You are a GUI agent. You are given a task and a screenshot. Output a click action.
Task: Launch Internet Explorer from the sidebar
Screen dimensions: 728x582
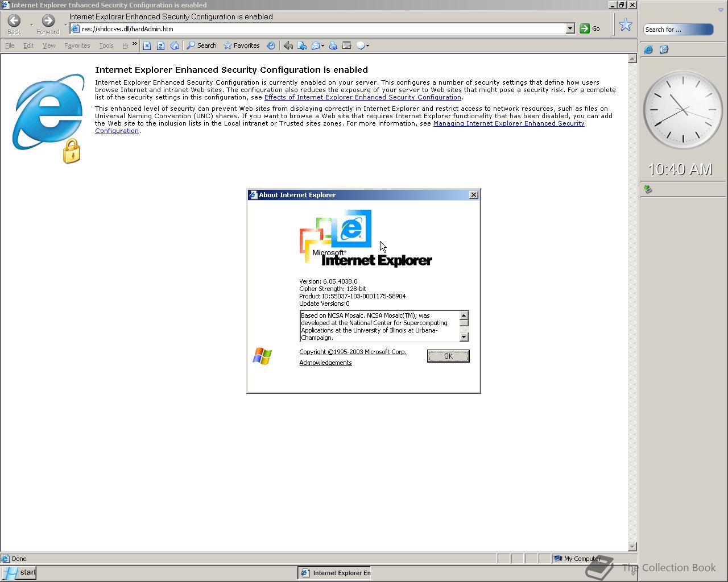pos(648,50)
